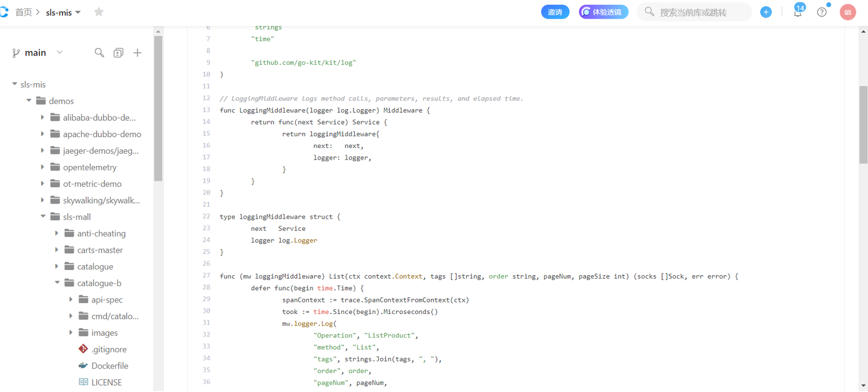Click the git branch icon
Screen dimensions: 868x392
point(16,53)
